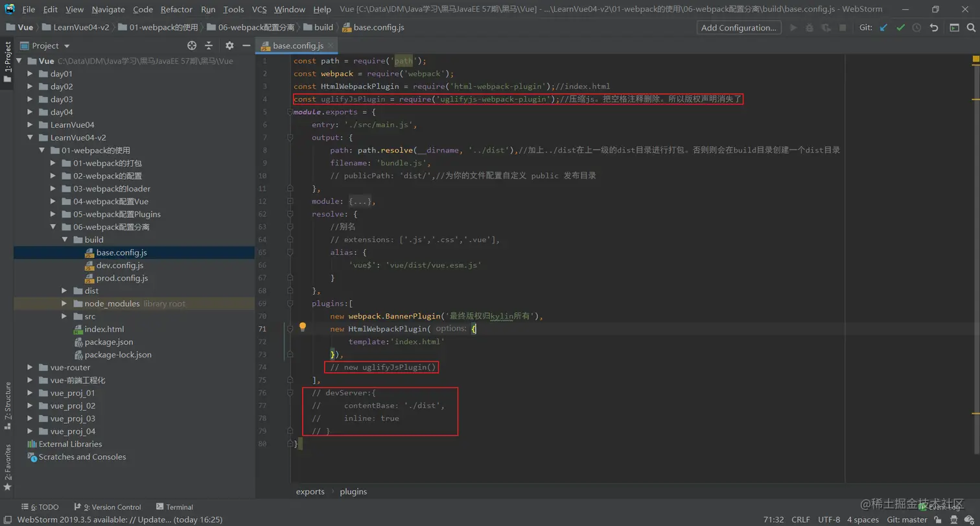Close the base.config.js editor tab
Image resolution: width=980 pixels, height=526 pixels.
click(x=331, y=45)
